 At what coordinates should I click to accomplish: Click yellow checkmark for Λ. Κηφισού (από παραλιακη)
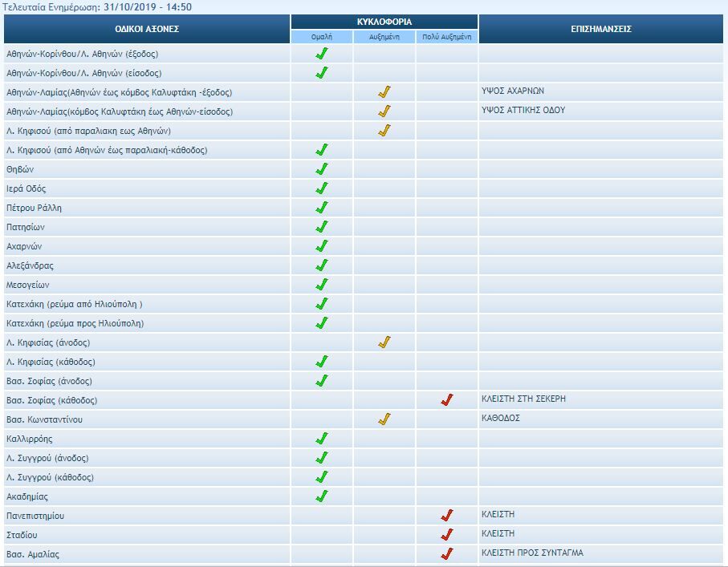pos(384,131)
